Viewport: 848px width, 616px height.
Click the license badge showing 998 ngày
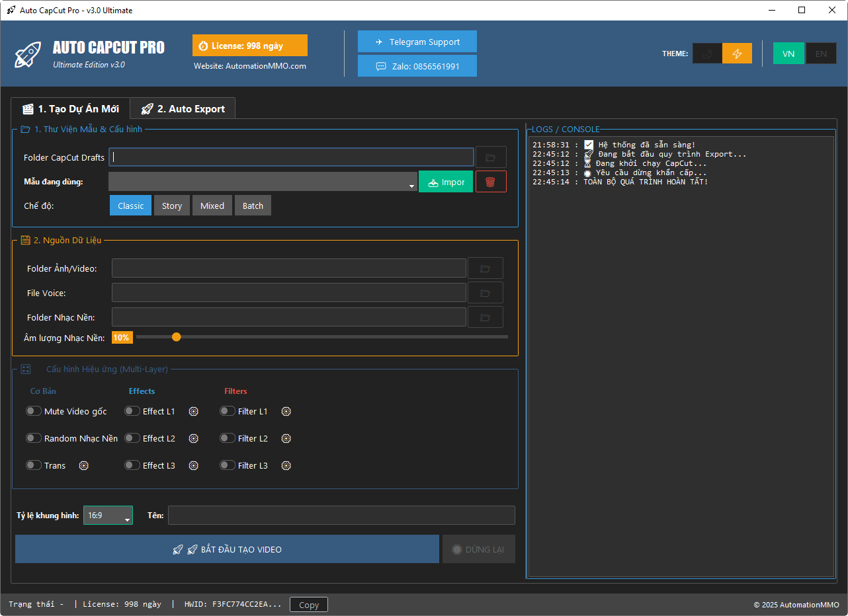tap(250, 46)
